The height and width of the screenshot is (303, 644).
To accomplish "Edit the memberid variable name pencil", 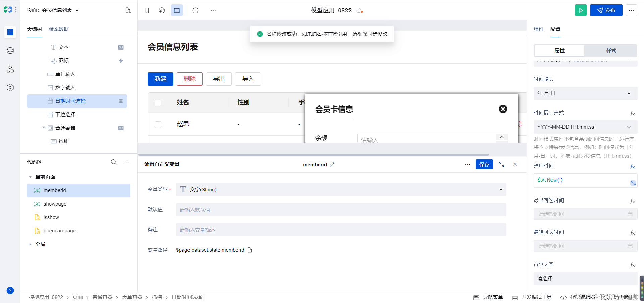I will point(332,164).
